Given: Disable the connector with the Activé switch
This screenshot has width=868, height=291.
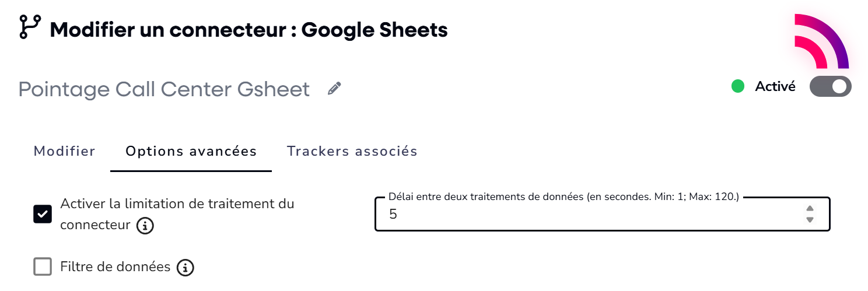Looking at the screenshot, I should click(x=830, y=87).
